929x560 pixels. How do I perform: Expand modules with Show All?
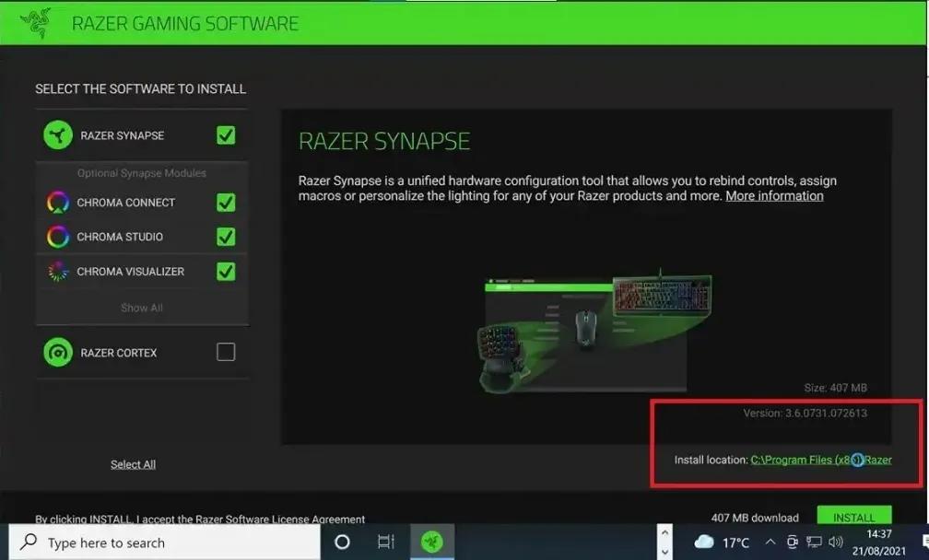click(142, 308)
